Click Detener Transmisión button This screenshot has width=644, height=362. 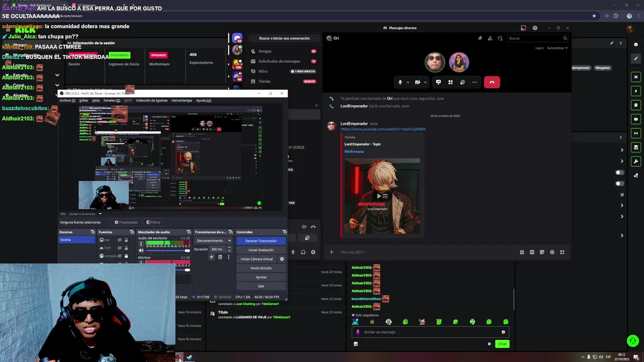pyautogui.click(x=261, y=241)
